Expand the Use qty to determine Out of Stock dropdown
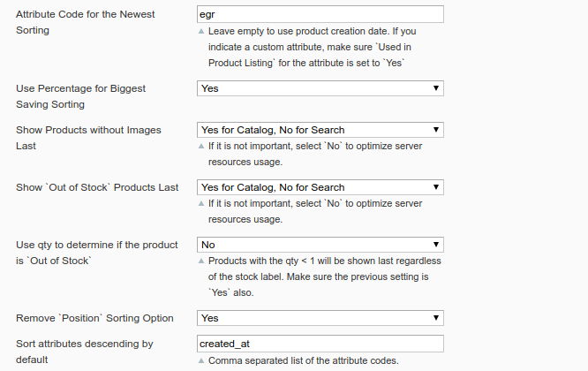This screenshot has height=371, width=588. point(320,245)
